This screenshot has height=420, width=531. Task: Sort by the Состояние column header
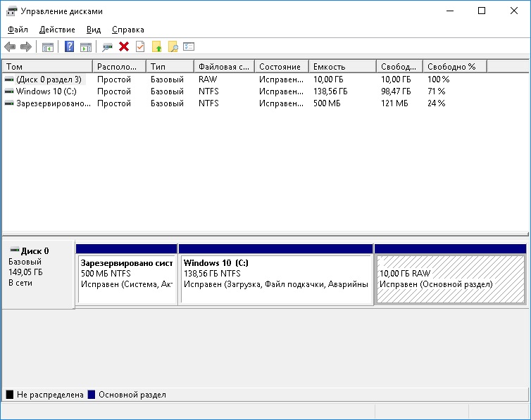pos(282,67)
